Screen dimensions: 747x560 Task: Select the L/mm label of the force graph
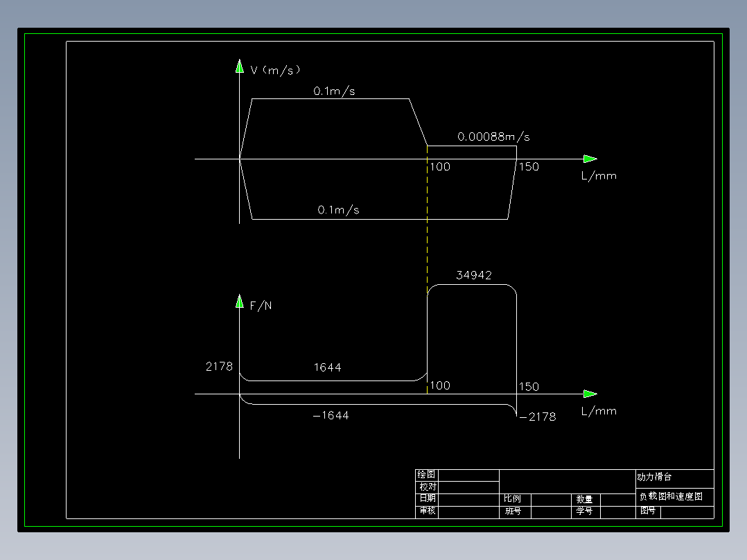(x=599, y=411)
